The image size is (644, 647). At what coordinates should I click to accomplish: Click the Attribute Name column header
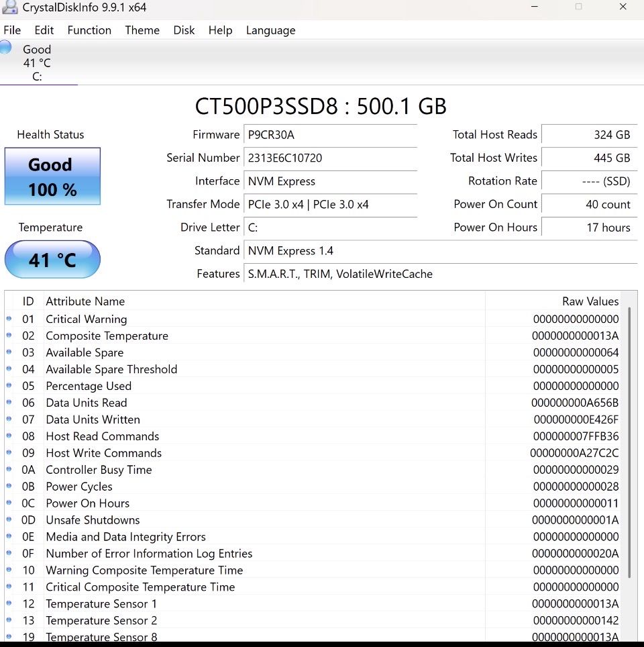264,301
